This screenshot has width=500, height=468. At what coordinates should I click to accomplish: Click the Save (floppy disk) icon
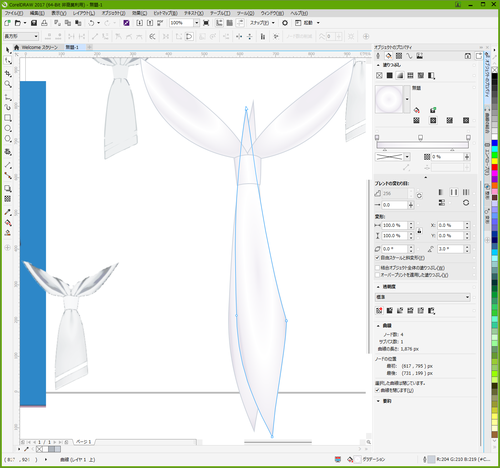click(34, 23)
